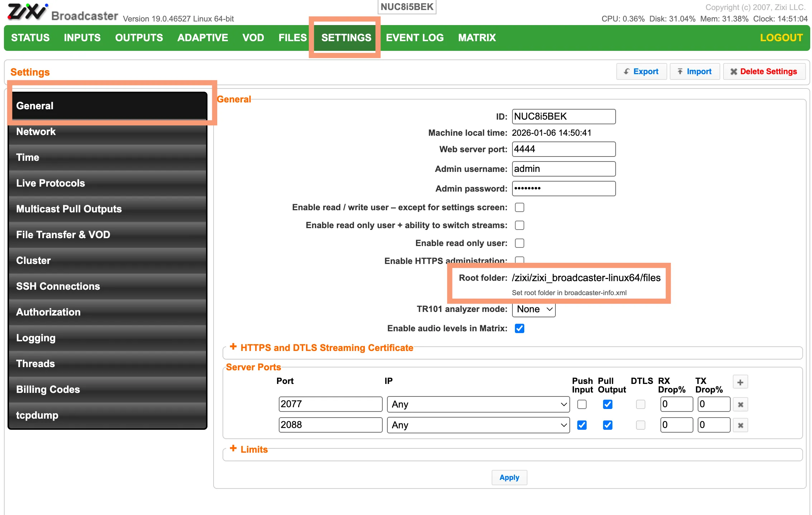
Task: Toggle Enable HTTPS administration checkbox
Action: pos(519,260)
